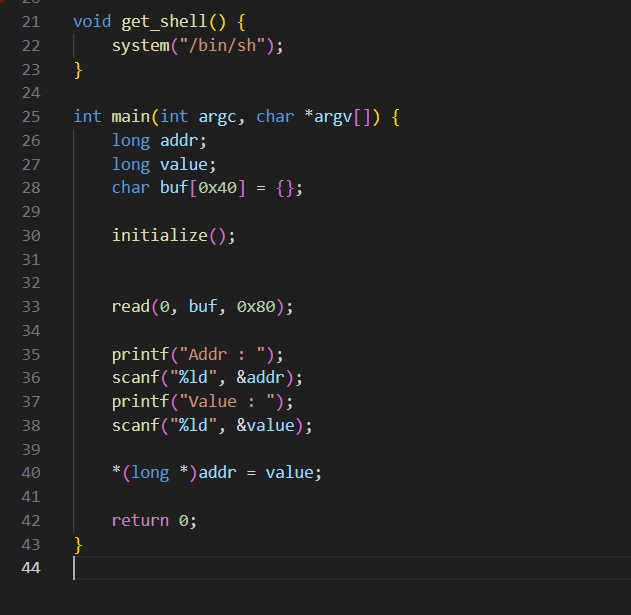Click the *argv[] parameter
631x615 pixels.
tap(337, 117)
